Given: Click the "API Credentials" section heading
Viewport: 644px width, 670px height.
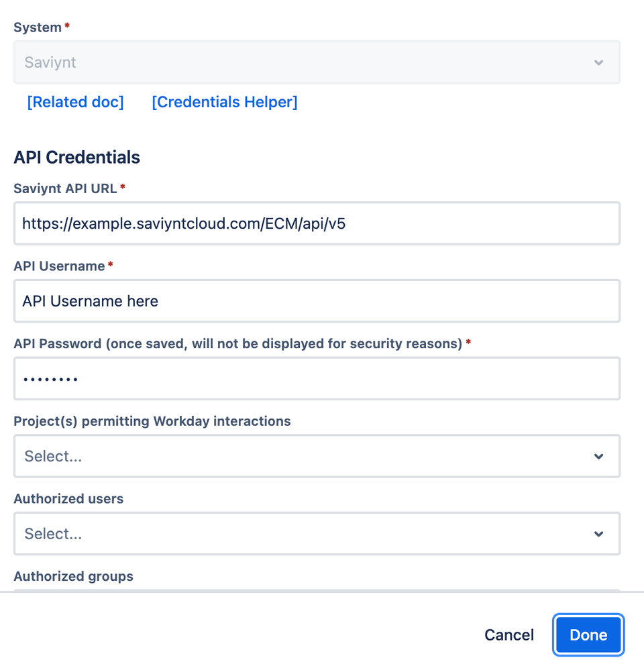Looking at the screenshot, I should coord(76,157).
